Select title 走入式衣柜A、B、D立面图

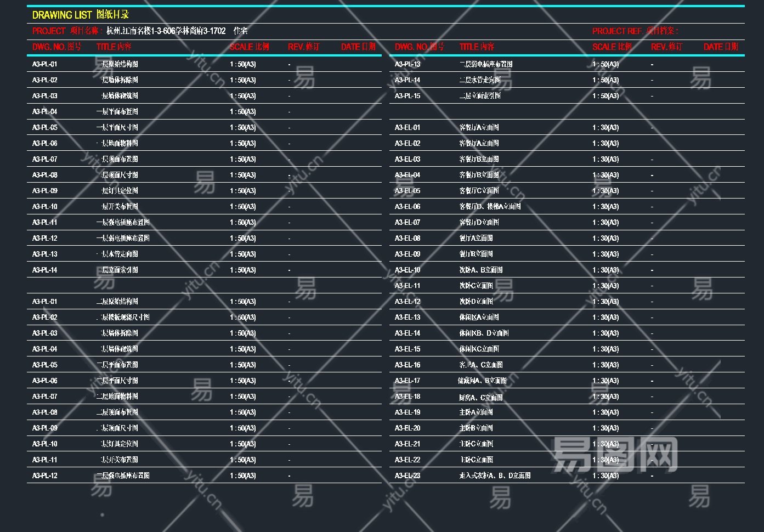point(495,476)
